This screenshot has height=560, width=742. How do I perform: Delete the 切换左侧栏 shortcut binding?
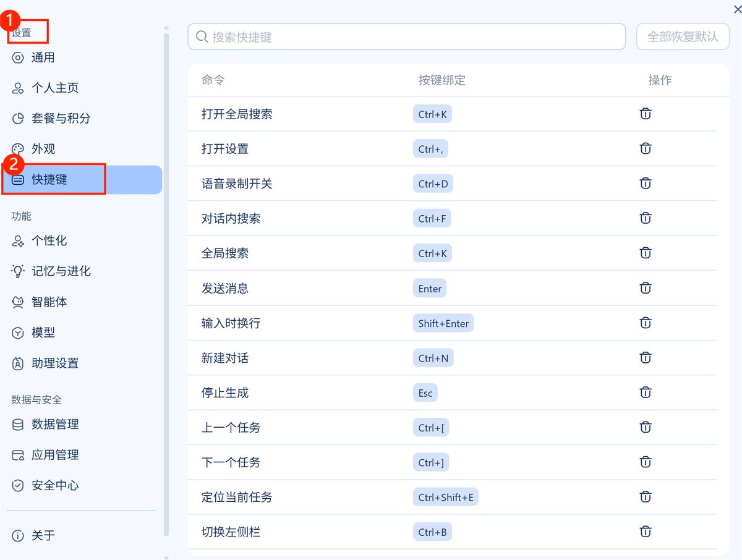click(x=646, y=532)
